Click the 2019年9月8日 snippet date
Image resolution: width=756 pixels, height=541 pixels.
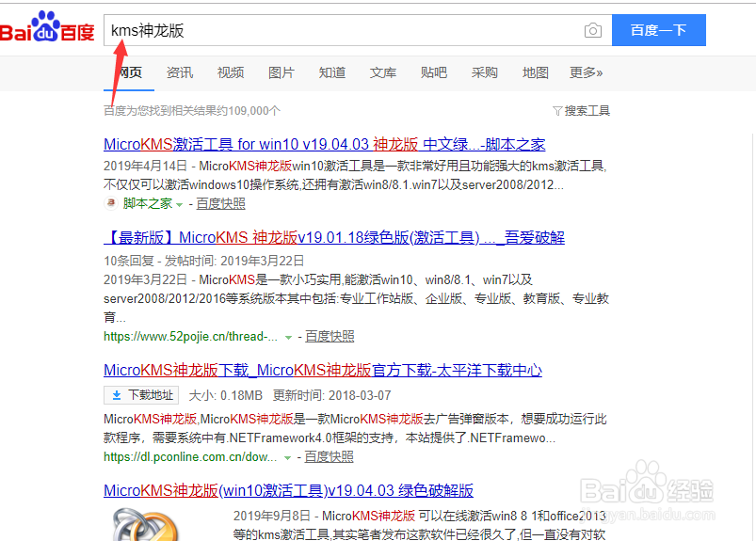pyautogui.click(x=272, y=516)
